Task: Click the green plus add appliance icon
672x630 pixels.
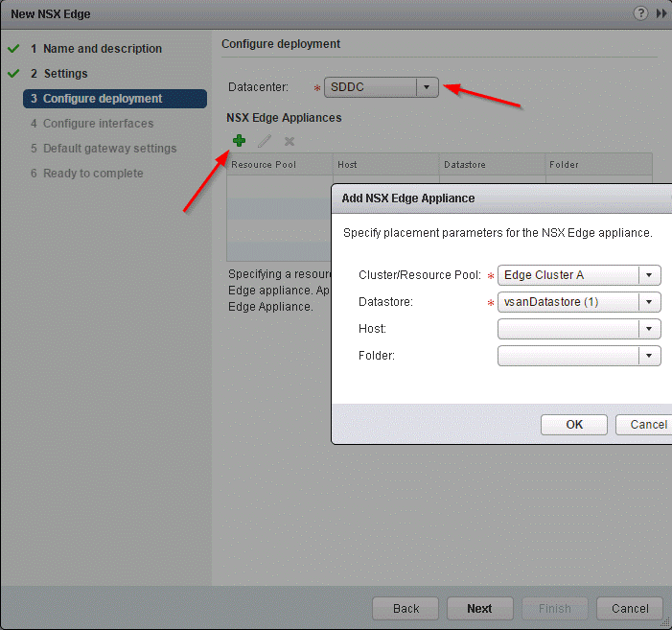Action: [x=239, y=141]
